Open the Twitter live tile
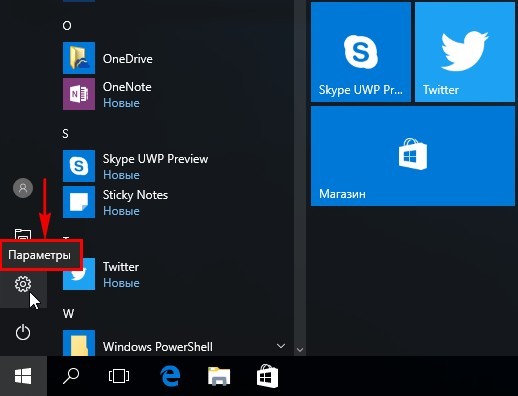The image size is (518, 396). click(465, 52)
